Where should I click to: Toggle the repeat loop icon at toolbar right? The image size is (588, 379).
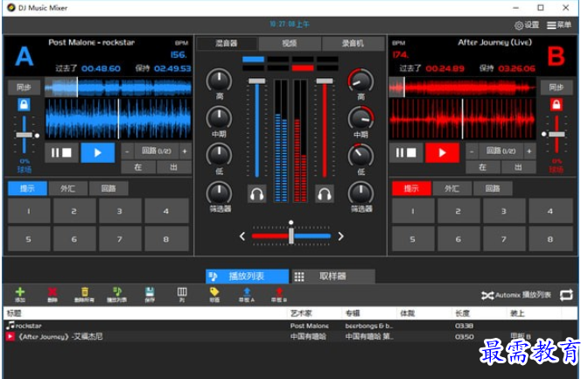click(x=566, y=295)
